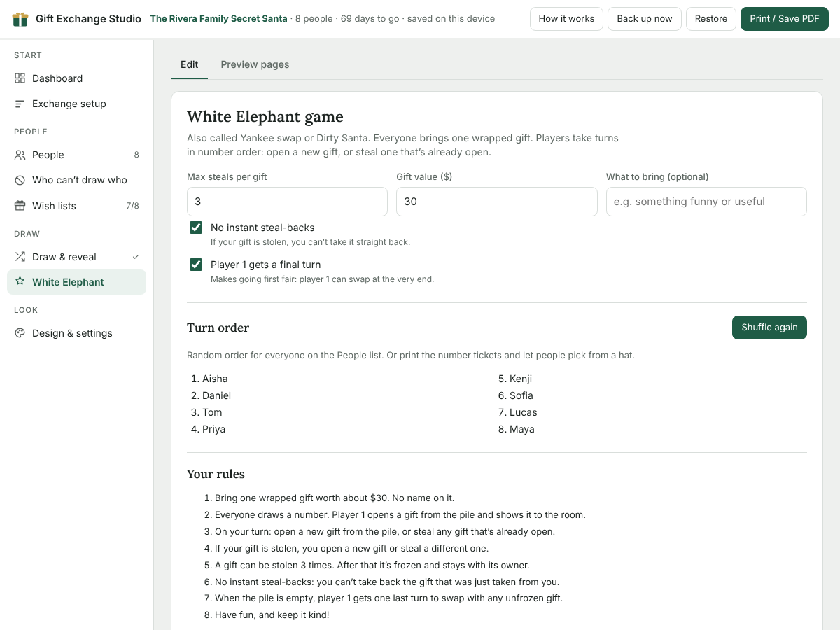Focus the Gift value ($) field

pyautogui.click(x=497, y=202)
